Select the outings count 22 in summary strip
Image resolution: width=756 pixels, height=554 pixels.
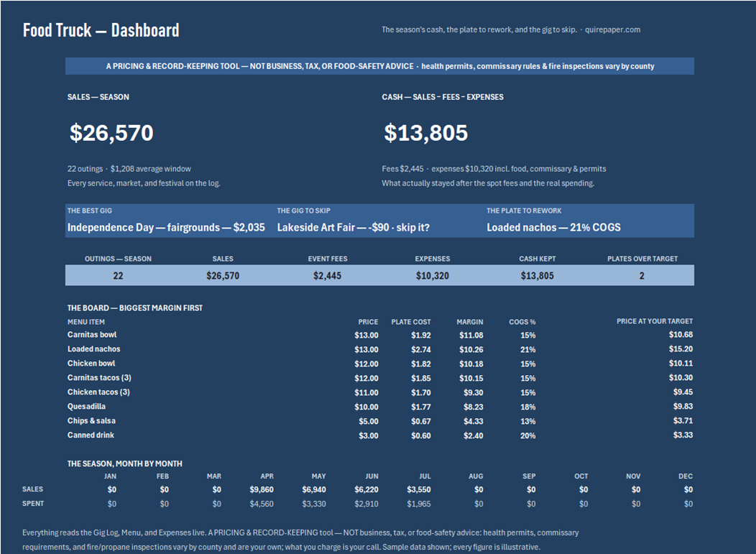[118, 276]
